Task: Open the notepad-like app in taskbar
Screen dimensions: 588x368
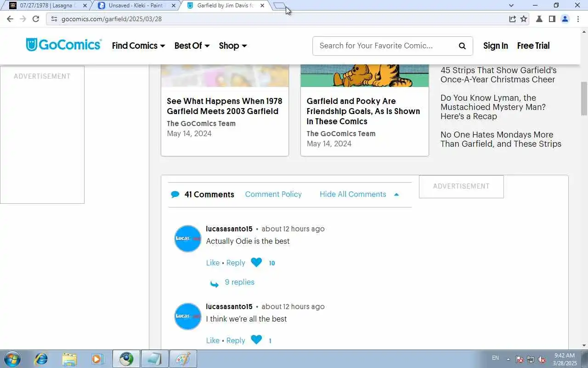Action: point(154,359)
